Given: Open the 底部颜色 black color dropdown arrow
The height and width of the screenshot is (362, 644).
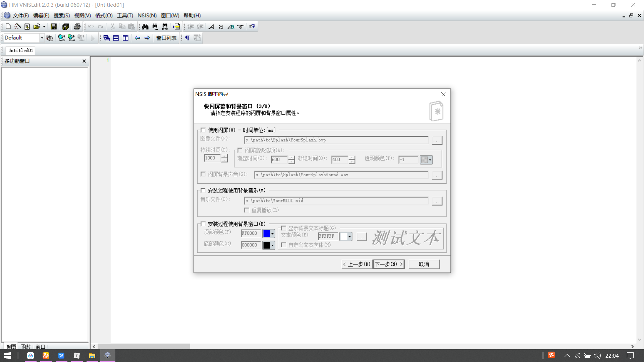Looking at the screenshot, I should tap(272, 245).
